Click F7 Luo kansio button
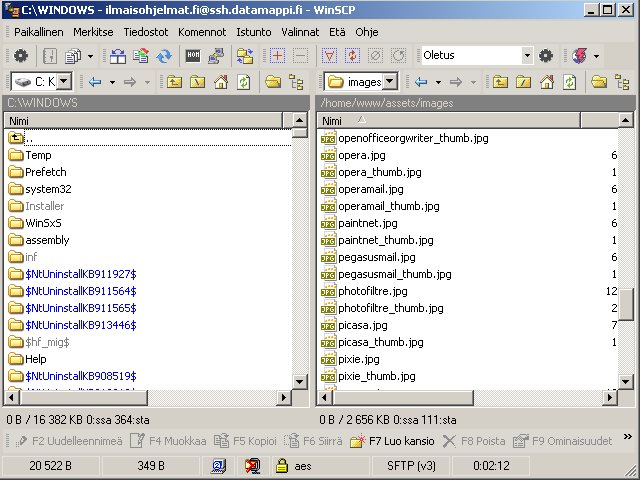 (392, 441)
